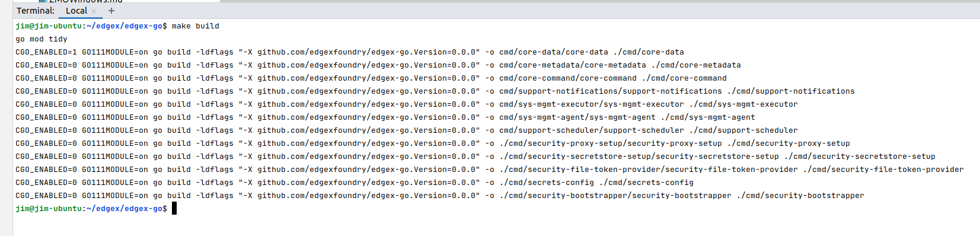
Task: Click the ./cmd/security-bootstrapper path at line end
Action: click(x=800, y=196)
